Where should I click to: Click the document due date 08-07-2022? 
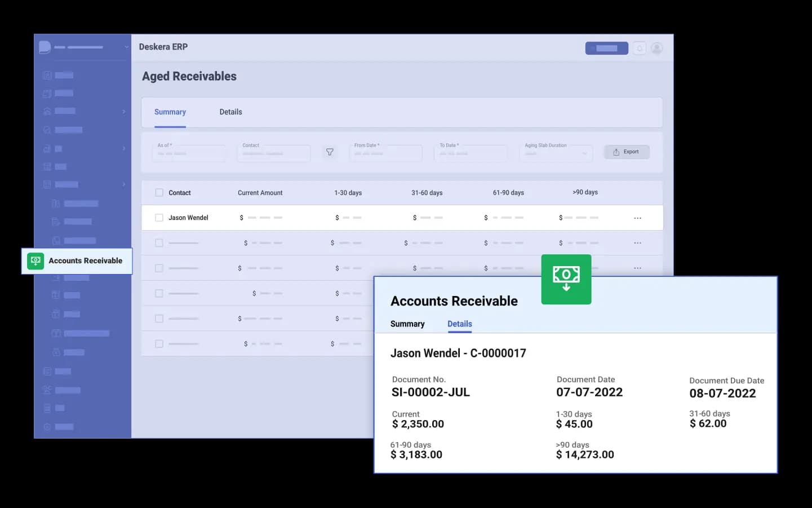722,394
